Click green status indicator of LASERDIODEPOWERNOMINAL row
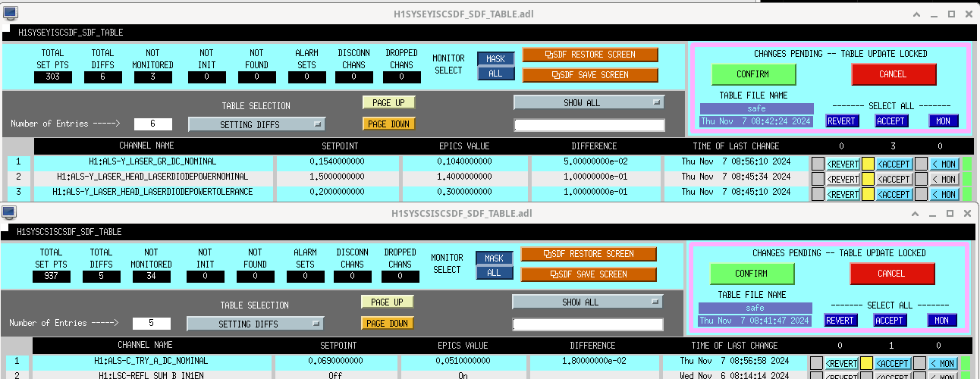 click(x=966, y=179)
